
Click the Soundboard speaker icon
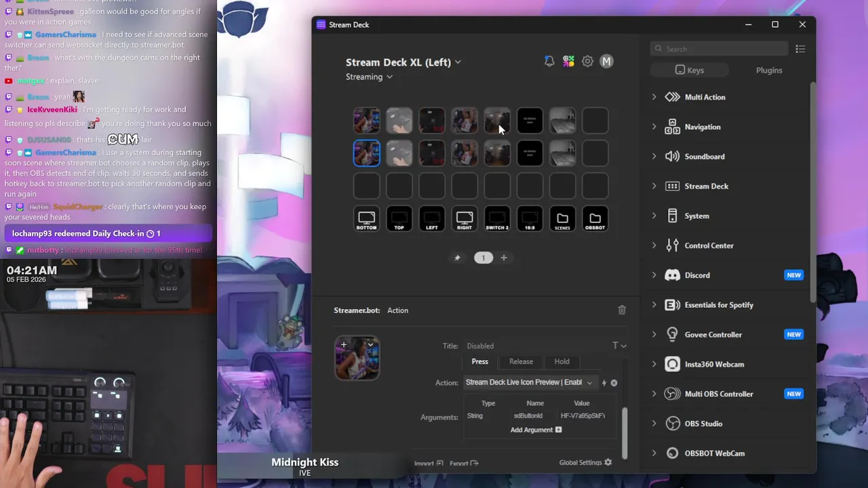pos(672,157)
